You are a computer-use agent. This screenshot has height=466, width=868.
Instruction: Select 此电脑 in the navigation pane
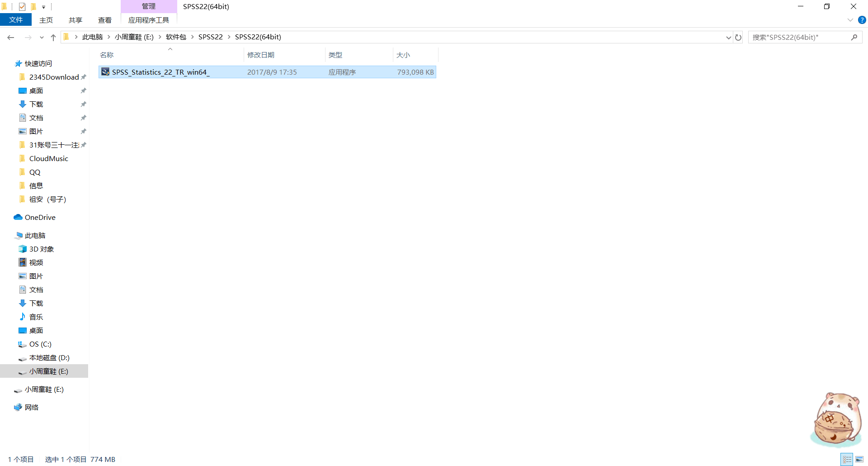click(35, 236)
